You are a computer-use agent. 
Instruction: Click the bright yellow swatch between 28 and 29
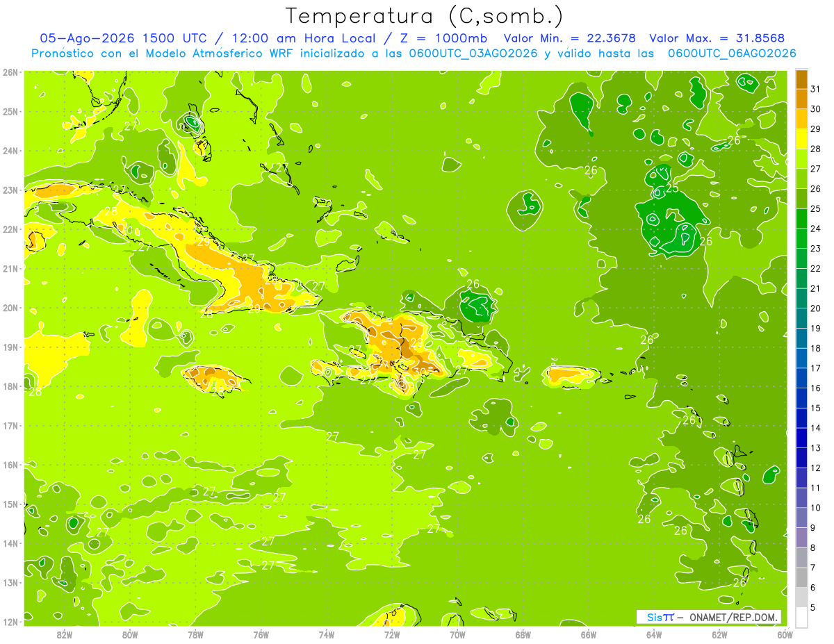pos(801,139)
